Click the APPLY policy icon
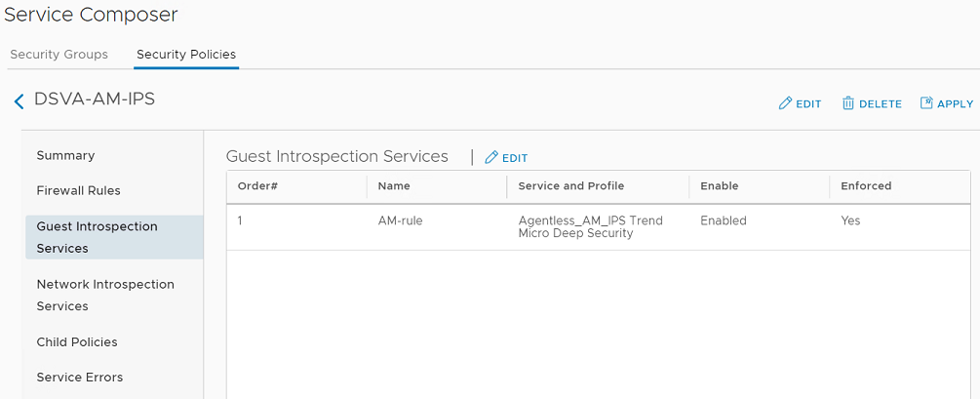 coord(926,103)
